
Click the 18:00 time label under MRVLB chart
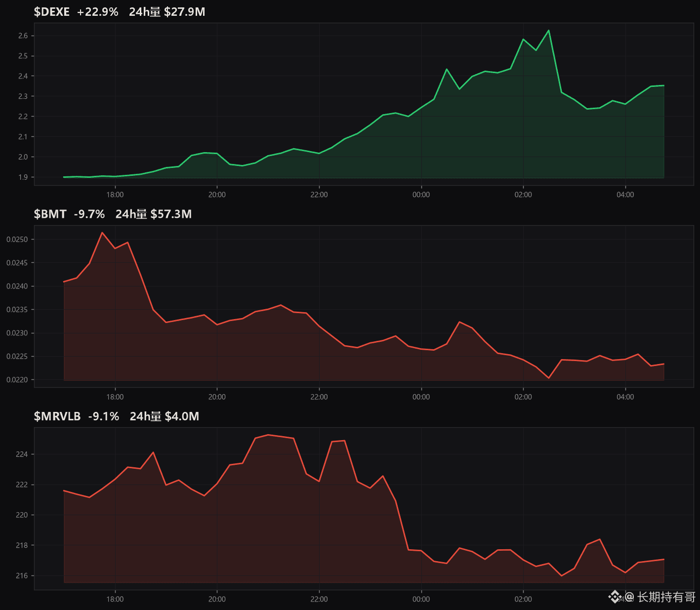click(115, 599)
